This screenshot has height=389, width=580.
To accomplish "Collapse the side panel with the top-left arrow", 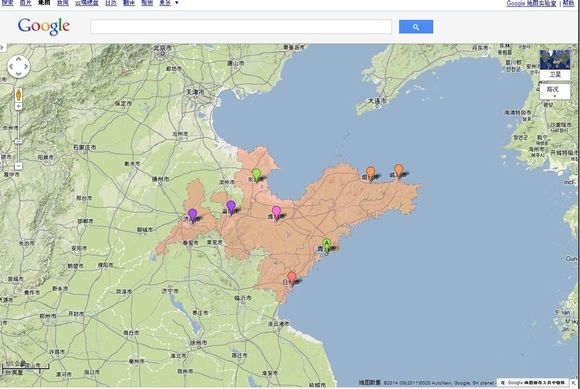I will coord(2,47).
